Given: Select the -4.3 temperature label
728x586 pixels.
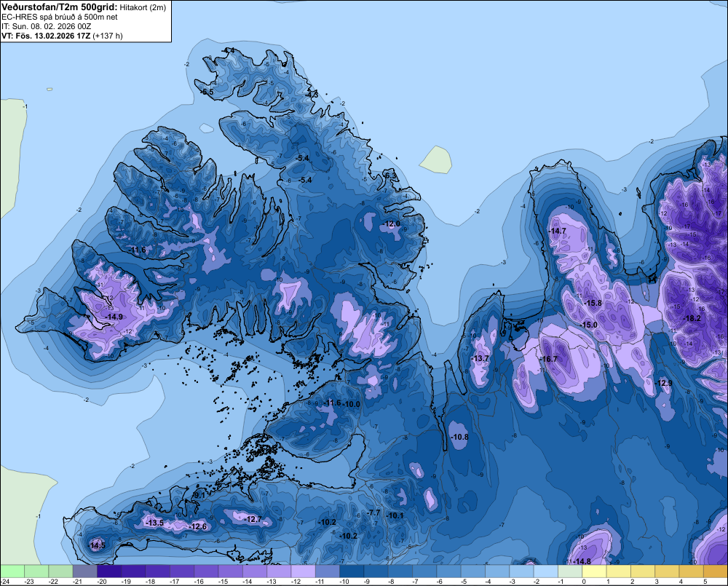Looking at the screenshot, I should click(x=312, y=94).
